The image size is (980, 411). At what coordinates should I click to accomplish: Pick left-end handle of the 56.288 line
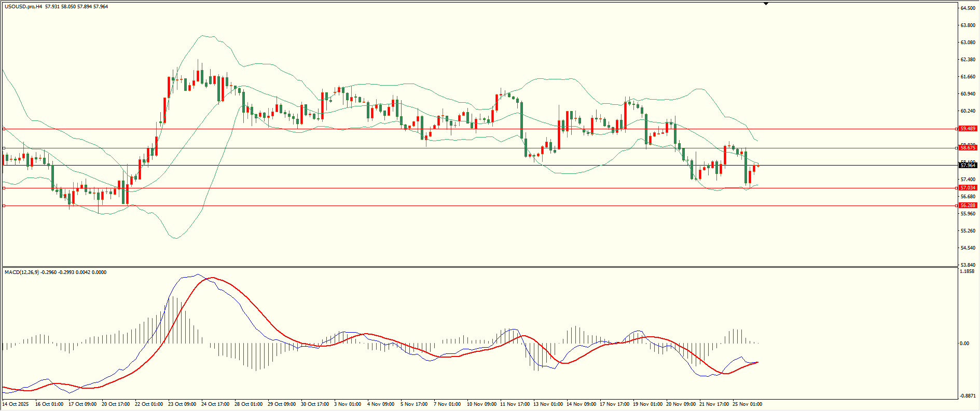pos(4,205)
